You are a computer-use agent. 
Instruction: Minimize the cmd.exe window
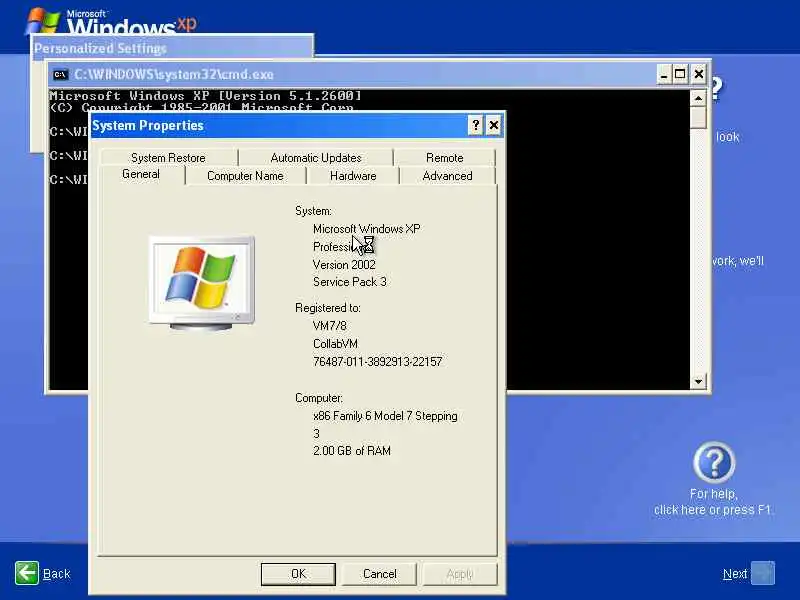pyautogui.click(x=664, y=74)
